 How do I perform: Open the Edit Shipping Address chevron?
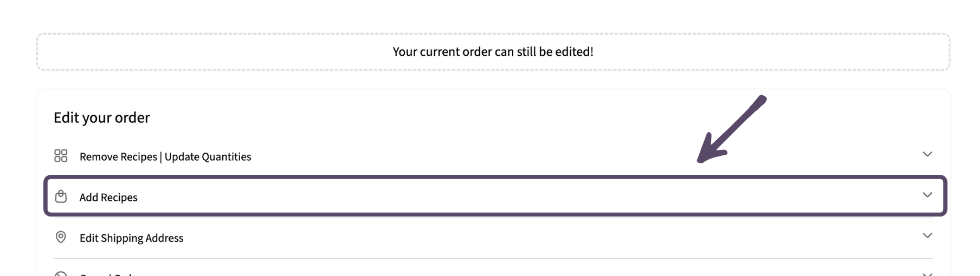click(x=927, y=235)
